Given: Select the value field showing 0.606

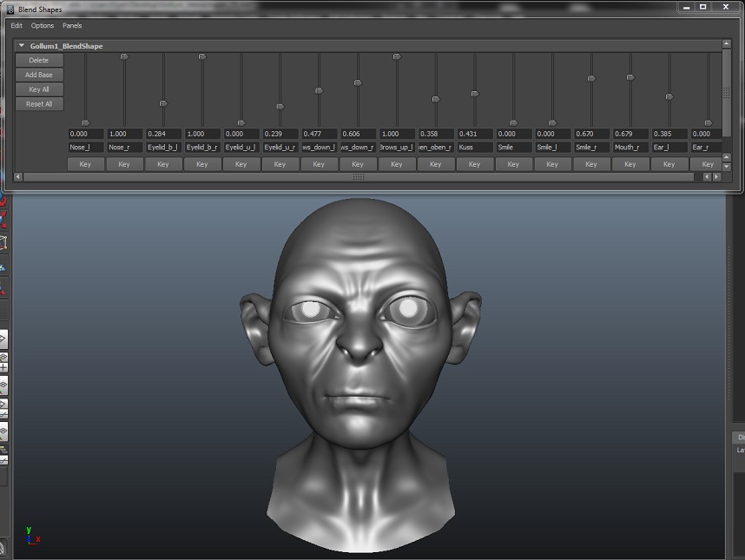Looking at the screenshot, I should [x=359, y=134].
